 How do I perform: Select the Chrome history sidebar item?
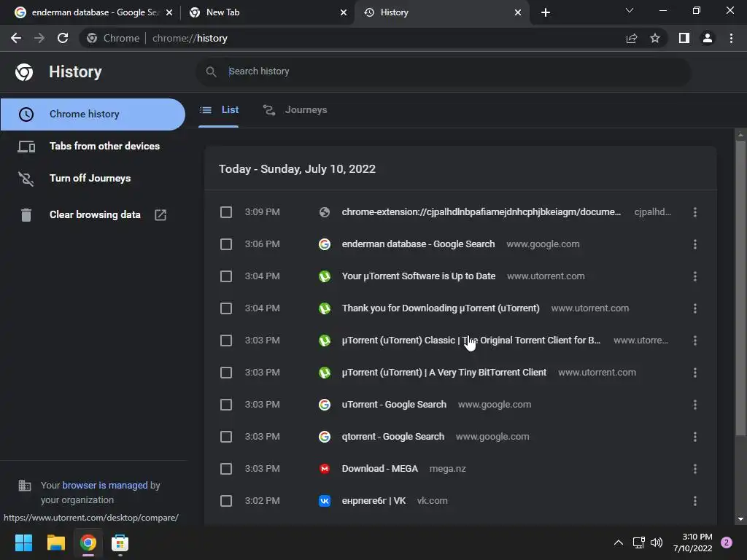[93, 114]
